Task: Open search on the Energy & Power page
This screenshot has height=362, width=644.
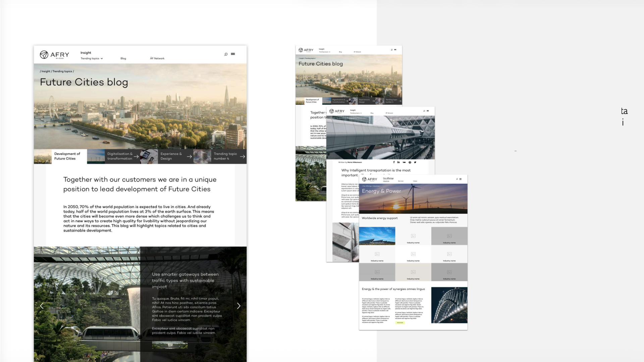Action: pos(457,179)
